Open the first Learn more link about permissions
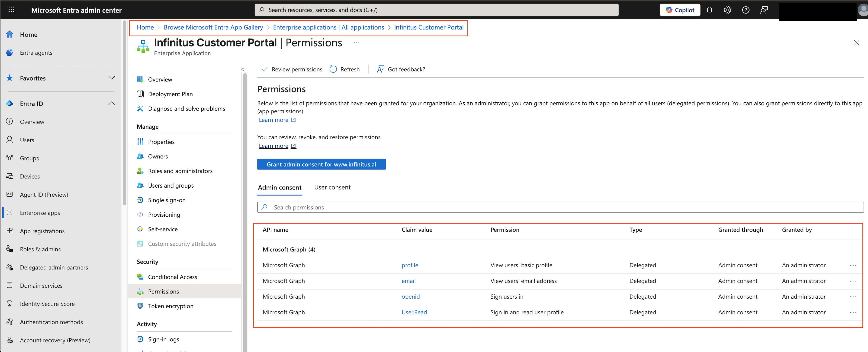Image resolution: width=868 pixels, height=352 pixels. [x=277, y=120]
